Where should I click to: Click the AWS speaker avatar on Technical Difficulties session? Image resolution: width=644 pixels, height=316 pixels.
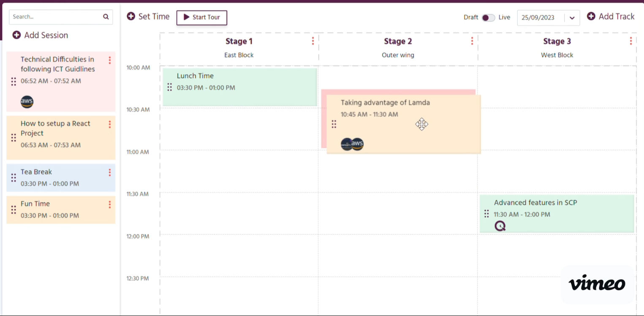tap(27, 101)
